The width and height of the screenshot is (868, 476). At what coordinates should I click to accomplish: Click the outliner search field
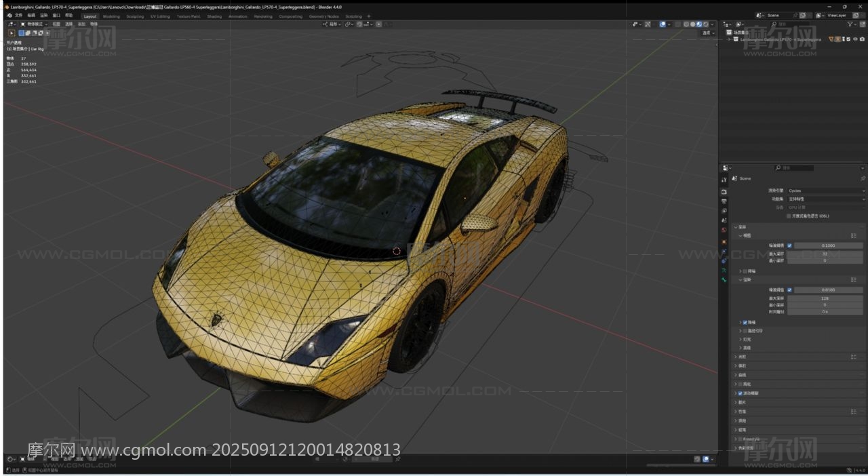tap(791, 24)
